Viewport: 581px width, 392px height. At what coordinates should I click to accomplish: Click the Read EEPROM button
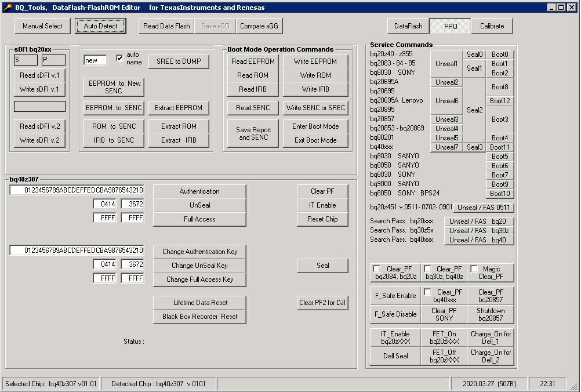[253, 61]
